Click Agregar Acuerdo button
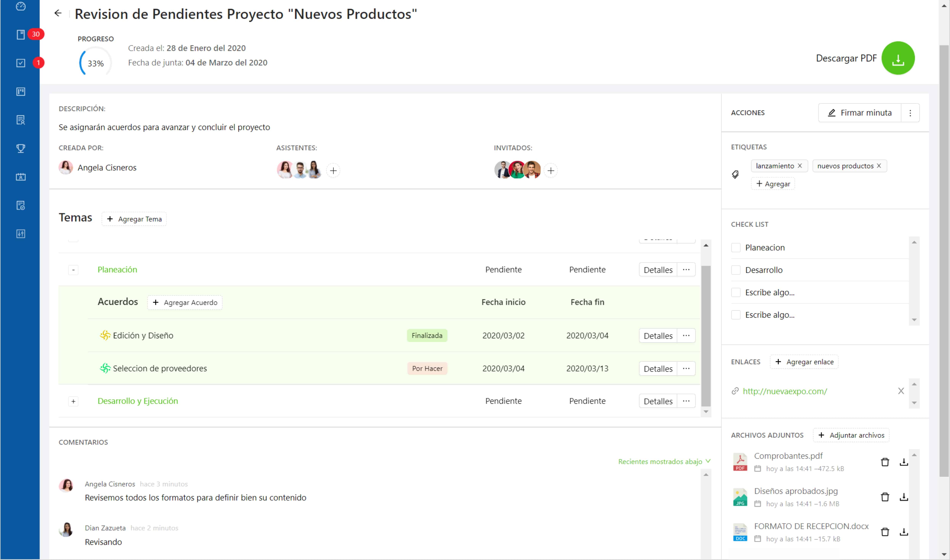The height and width of the screenshot is (560, 950). coord(185,302)
